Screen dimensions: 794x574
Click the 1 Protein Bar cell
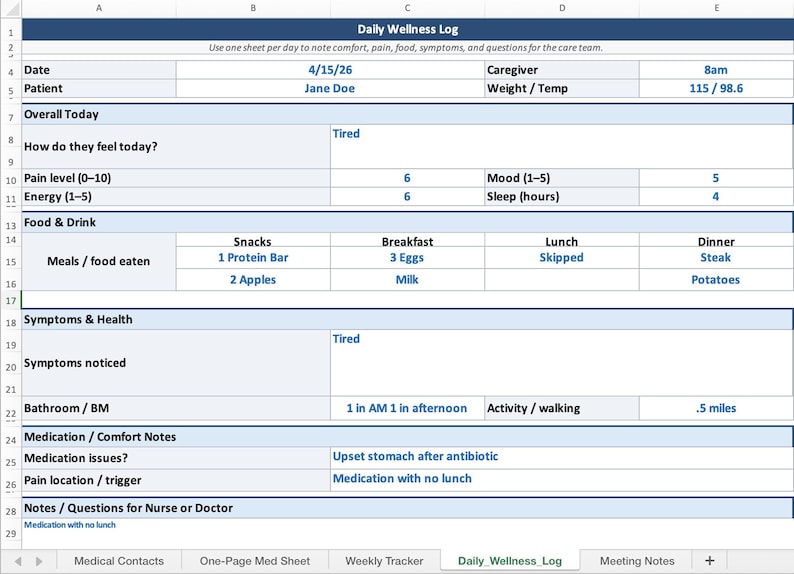pyautogui.click(x=253, y=258)
